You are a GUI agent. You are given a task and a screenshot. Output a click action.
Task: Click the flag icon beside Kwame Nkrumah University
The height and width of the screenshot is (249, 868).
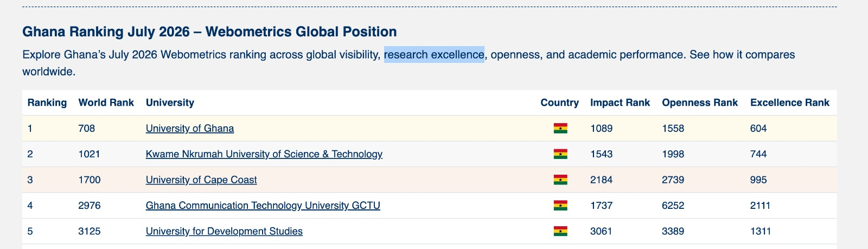[x=560, y=154]
